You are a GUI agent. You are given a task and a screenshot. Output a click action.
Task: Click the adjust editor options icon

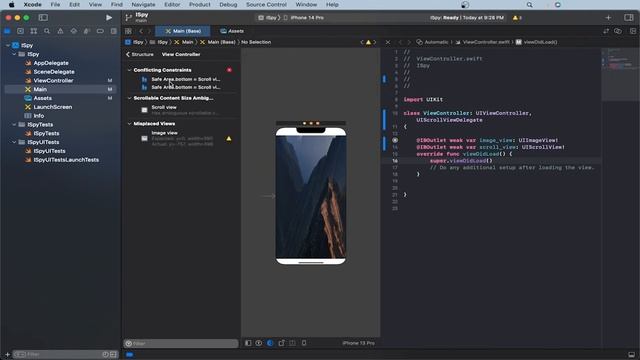click(618, 31)
